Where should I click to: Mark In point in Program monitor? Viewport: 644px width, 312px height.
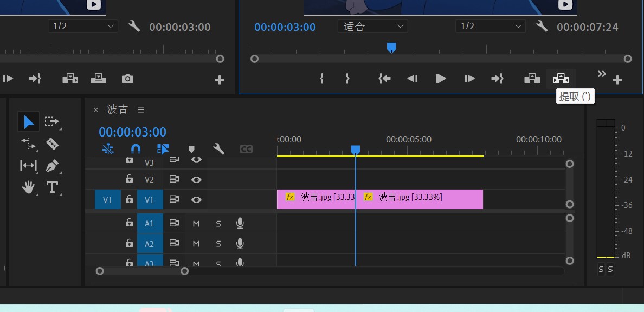322,79
